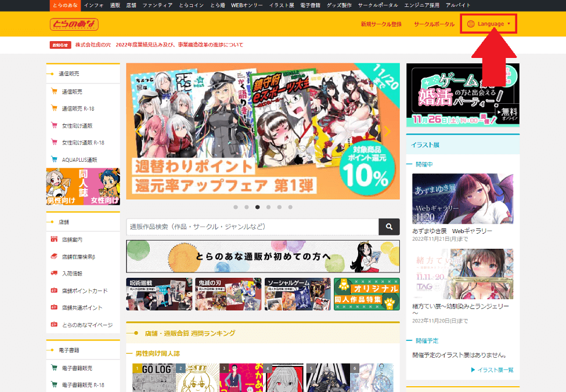Image resolution: width=566 pixels, height=392 pixels.
Task: Open イラスト展一覧 link
Action: point(492,369)
